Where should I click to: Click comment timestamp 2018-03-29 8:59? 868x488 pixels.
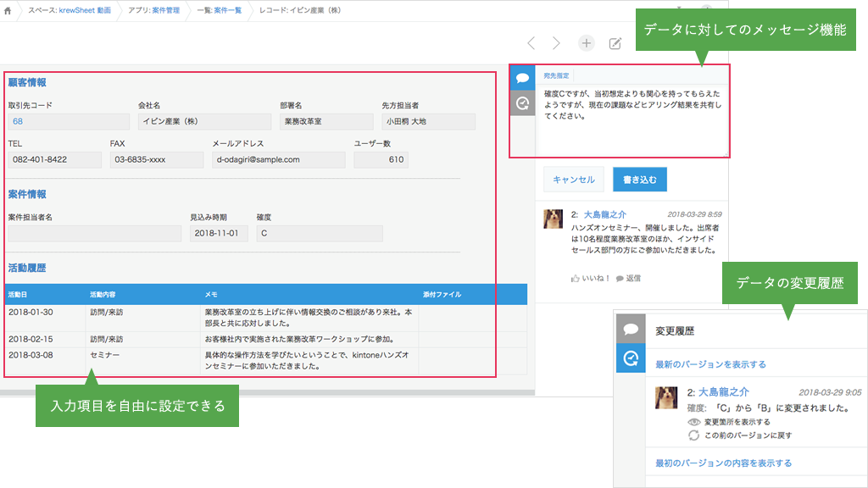[x=694, y=214]
